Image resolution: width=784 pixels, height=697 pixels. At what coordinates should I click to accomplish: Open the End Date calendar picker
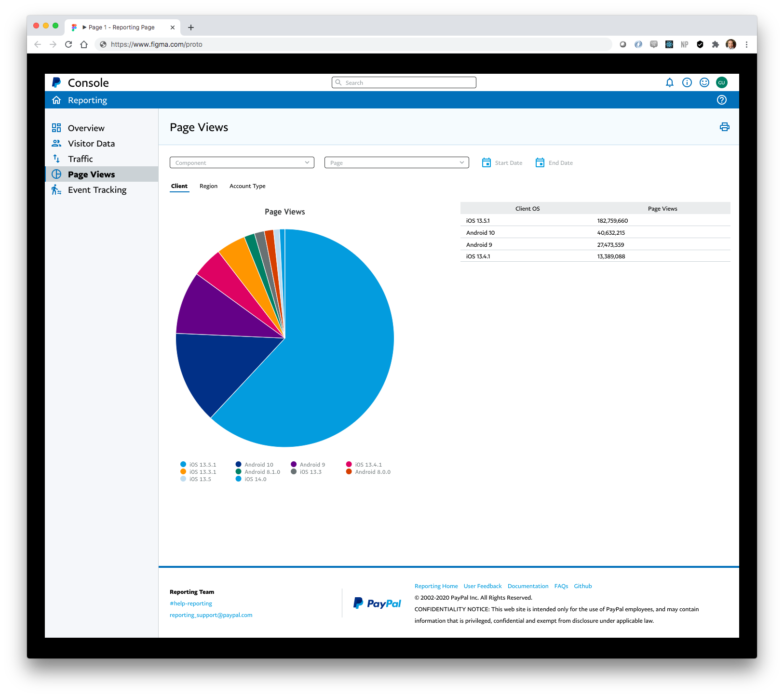tap(540, 162)
